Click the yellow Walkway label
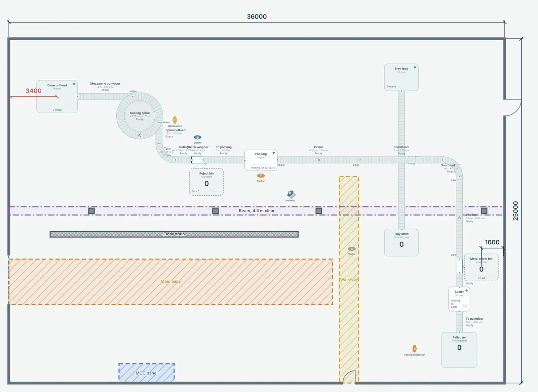Viewport: 538px width, 392px height. (349, 279)
